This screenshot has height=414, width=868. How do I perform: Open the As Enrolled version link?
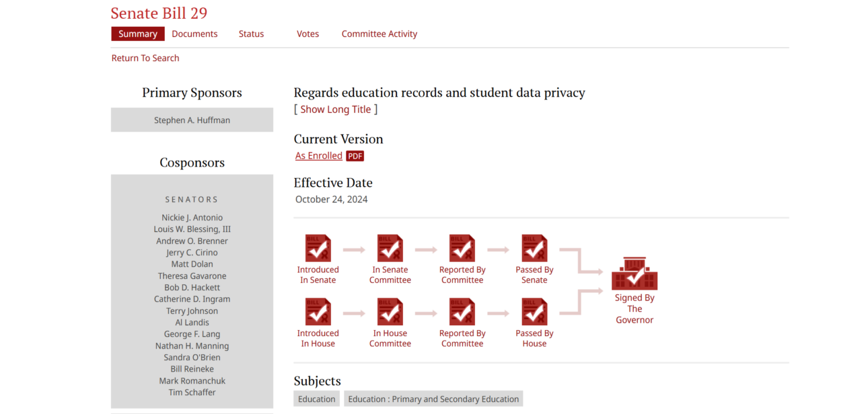(319, 156)
